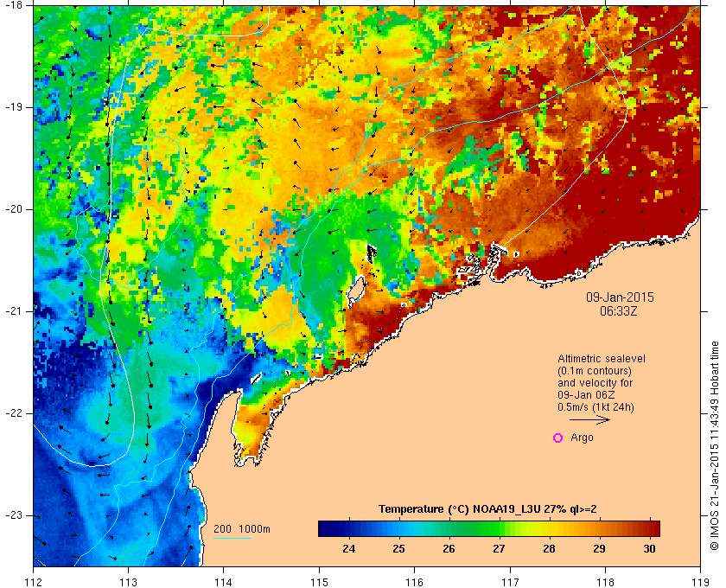This screenshot has height=588, width=726.
Task: Click the '0.5m/s (1kt 24h)' label
Action: pos(595,407)
